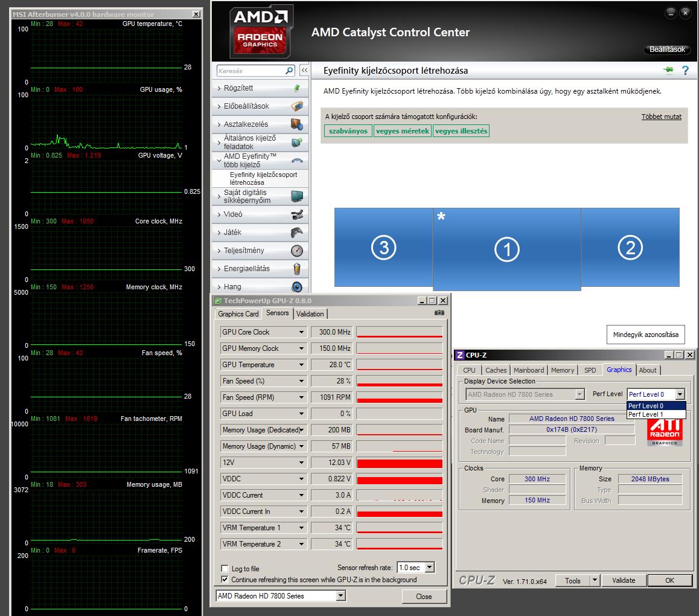
Task: Click the VDDC sensor bar graph
Action: click(400, 479)
